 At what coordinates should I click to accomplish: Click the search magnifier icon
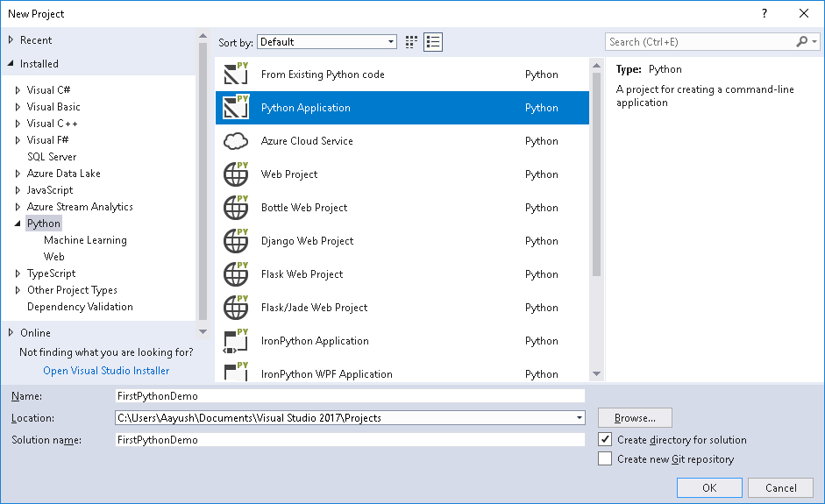pyautogui.click(x=802, y=41)
